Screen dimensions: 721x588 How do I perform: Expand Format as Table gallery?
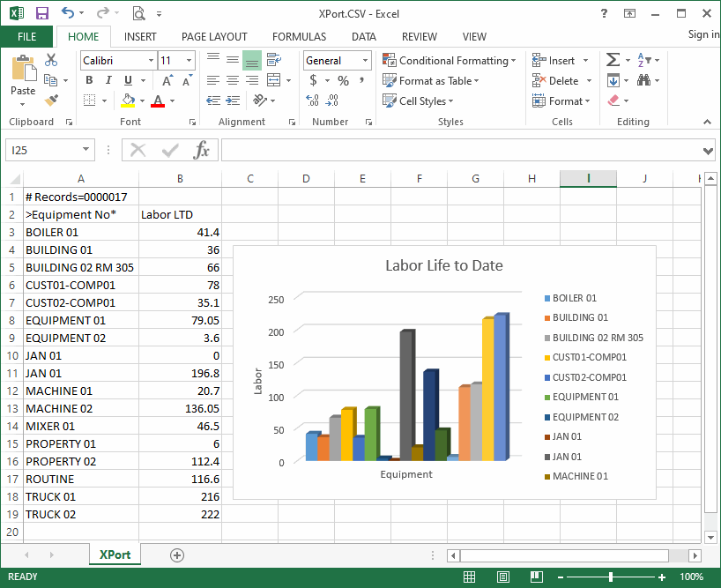tap(431, 80)
